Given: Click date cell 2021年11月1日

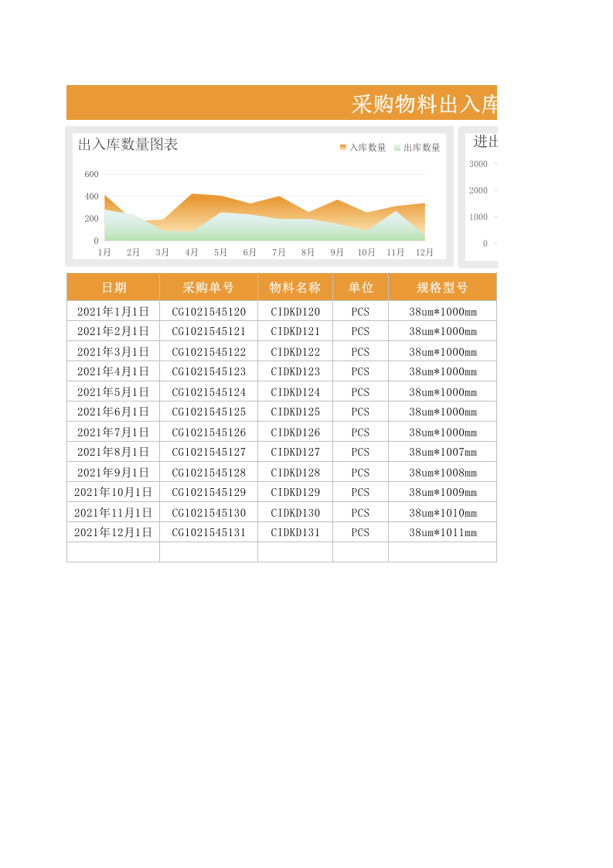Looking at the screenshot, I should pyautogui.click(x=114, y=513).
